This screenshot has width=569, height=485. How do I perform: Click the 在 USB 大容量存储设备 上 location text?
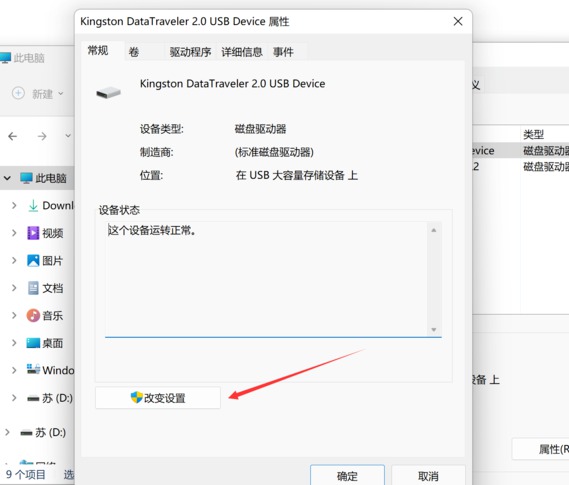pyautogui.click(x=296, y=176)
